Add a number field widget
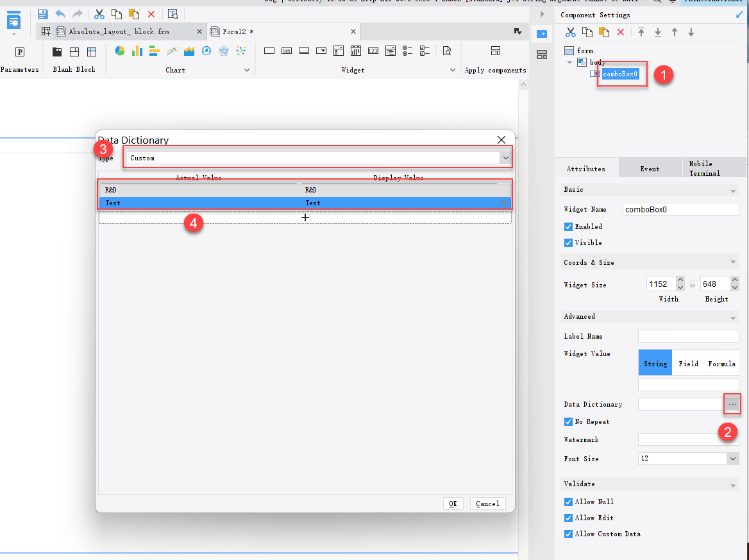Viewport: 749px width, 560px height. click(x=373, y=51)
